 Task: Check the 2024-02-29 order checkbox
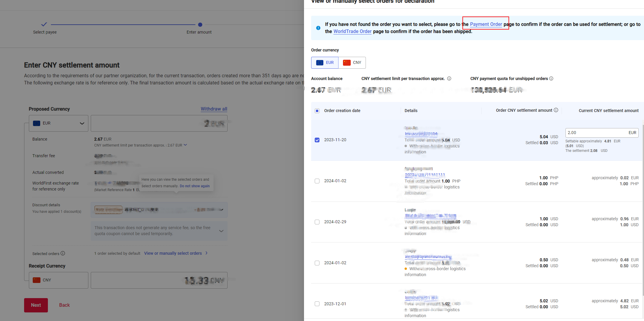pos(317,222)
